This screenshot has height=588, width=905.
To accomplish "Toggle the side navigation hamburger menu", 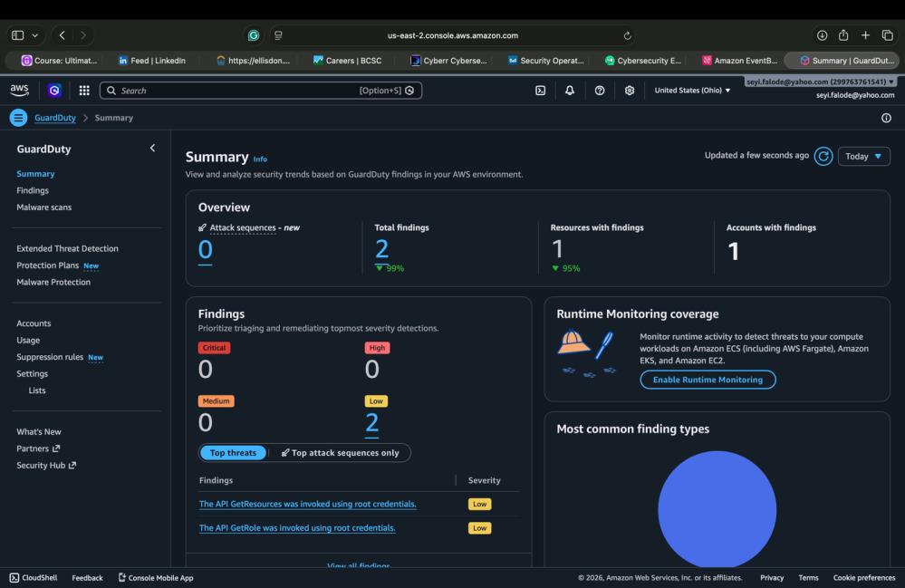I will pos(18,118).
